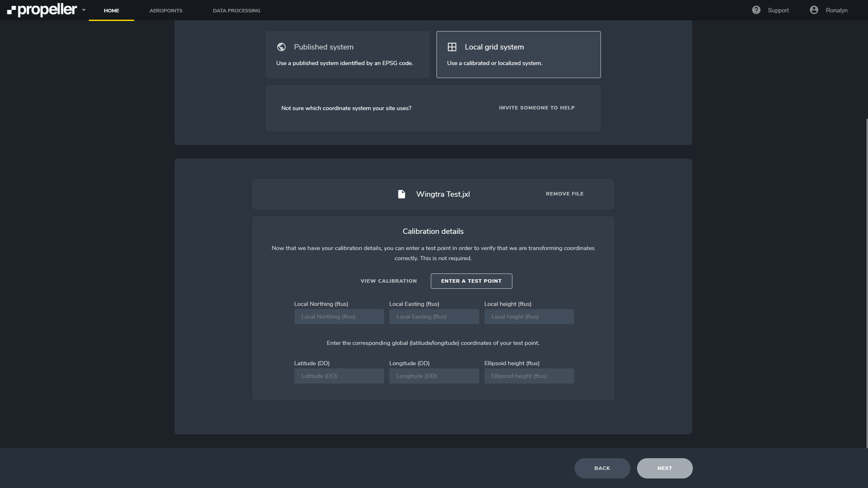
Task: Click the user account avatar icon
Action: tap(814, 10)
